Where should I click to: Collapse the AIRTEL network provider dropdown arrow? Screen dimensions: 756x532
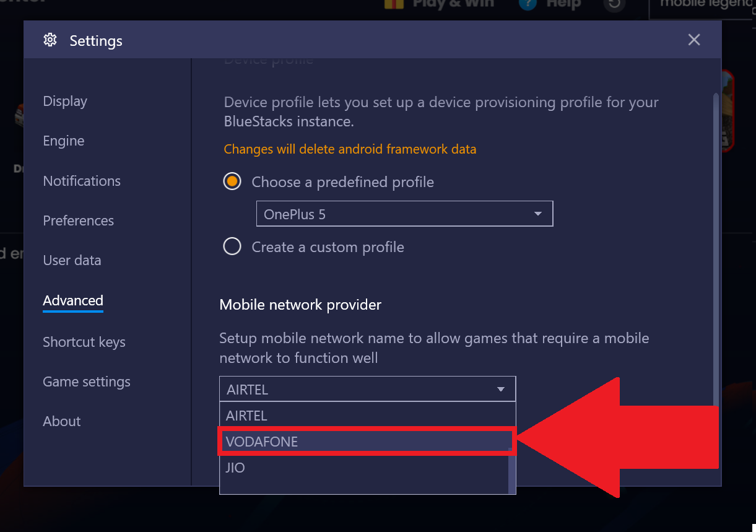pos(501,390)
